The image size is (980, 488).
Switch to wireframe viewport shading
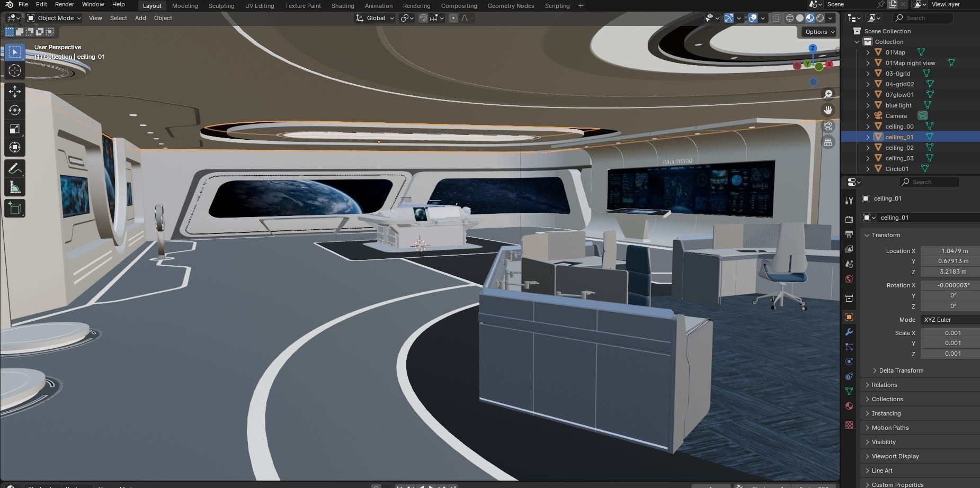pyautogui.click(x=790, y=18)
